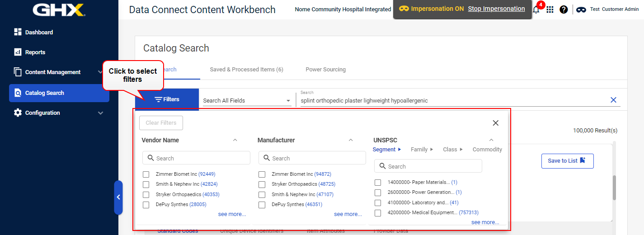Check DePuy Synthes manufacturer (46351)
Screen dimensions: 644x235
(262, 205)
